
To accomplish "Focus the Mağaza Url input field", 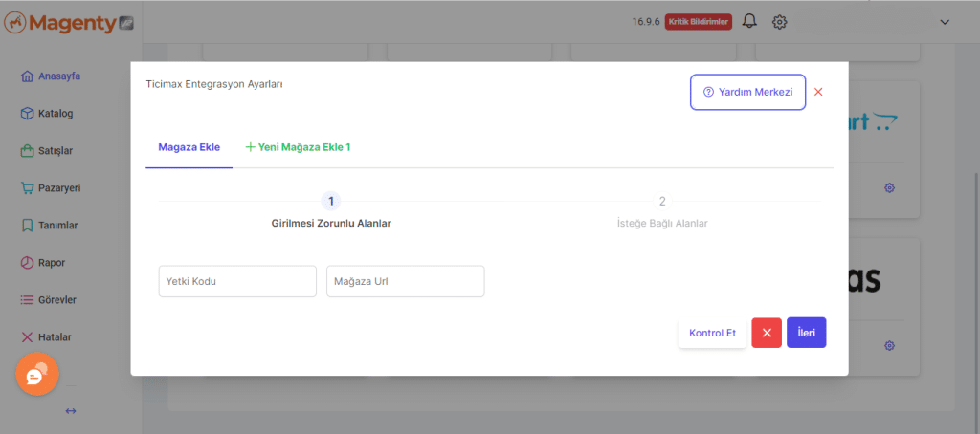I will [406, 281].
